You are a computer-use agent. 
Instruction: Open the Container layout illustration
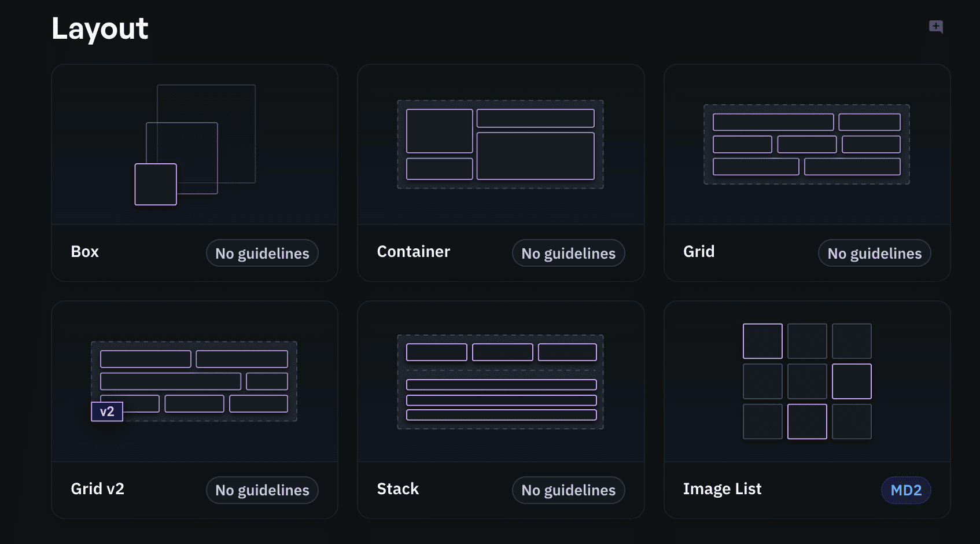[x=501, y=145]
